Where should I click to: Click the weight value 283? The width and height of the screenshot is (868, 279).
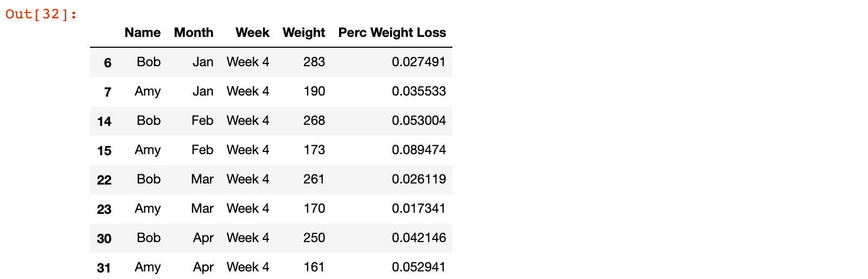click(314, 62)
